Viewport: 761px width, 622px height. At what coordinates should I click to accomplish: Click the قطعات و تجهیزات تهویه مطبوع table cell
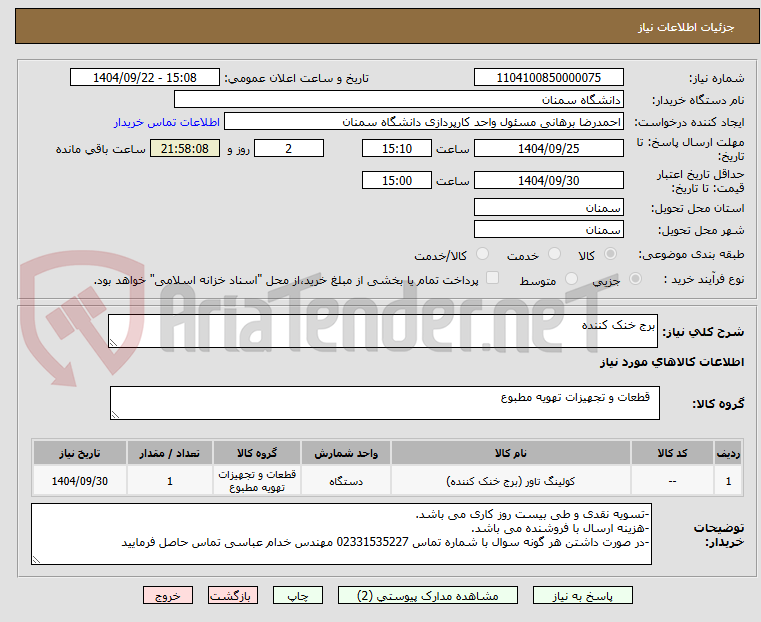pos(257,481)
